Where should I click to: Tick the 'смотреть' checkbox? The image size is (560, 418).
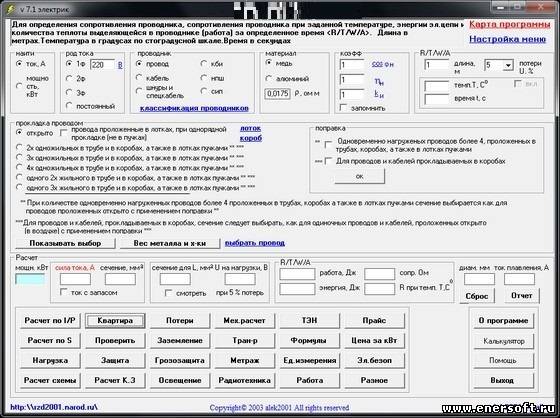point(168,293)
